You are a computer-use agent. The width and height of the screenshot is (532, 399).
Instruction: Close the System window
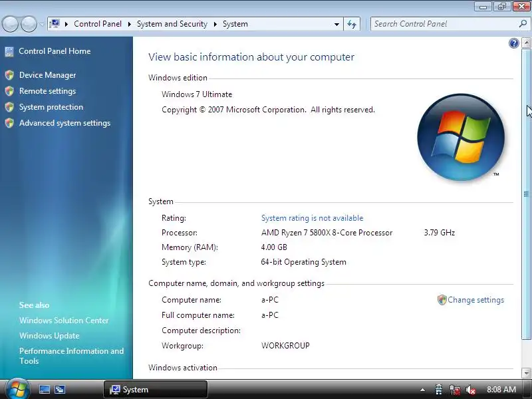tap(521, 6)
